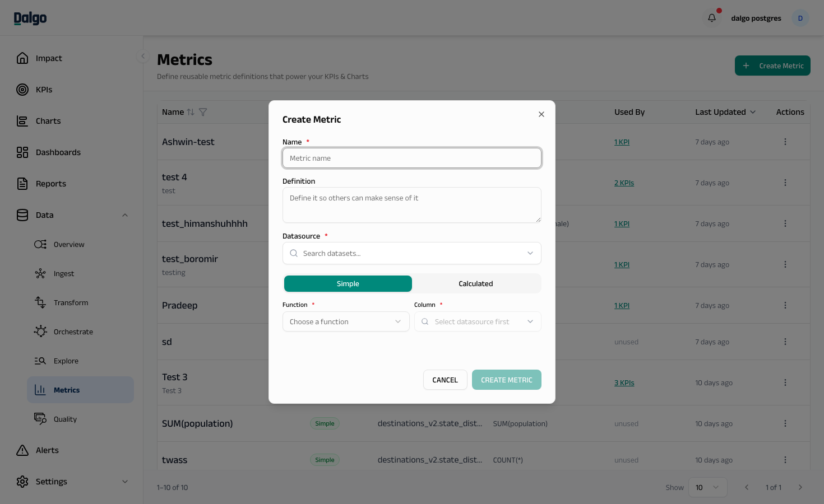Sort by Last Updated chevron
The height and width of the screenshot is (504, 824).
pos(753,112)
